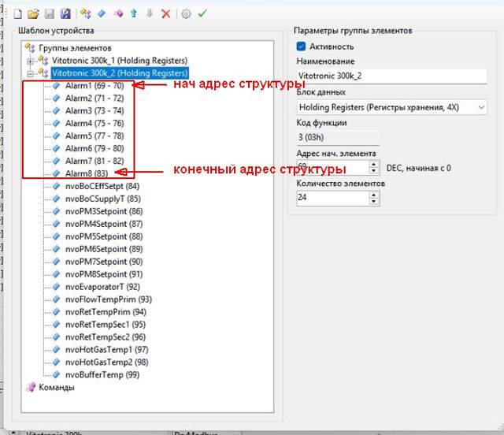The width and height of the screenshot is (504, 435).
Task: Select the Alarm3 (73 - 74) element
Action: [94, 110]
